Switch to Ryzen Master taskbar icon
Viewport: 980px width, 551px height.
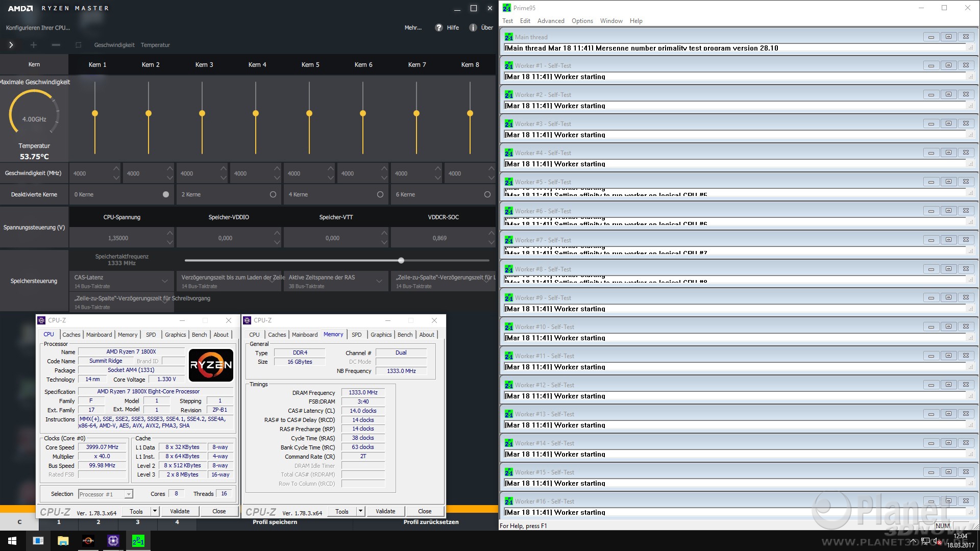tap(88, 541)
